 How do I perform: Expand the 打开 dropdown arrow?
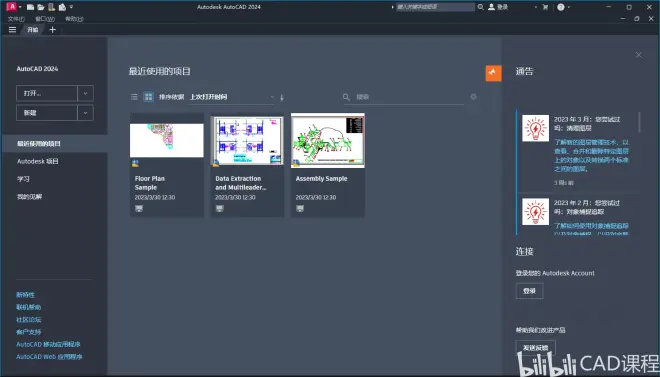coord(85,93)
